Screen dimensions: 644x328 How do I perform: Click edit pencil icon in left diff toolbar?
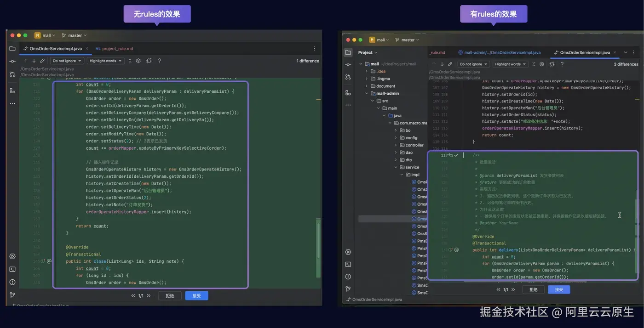click(x=42, y=61)
